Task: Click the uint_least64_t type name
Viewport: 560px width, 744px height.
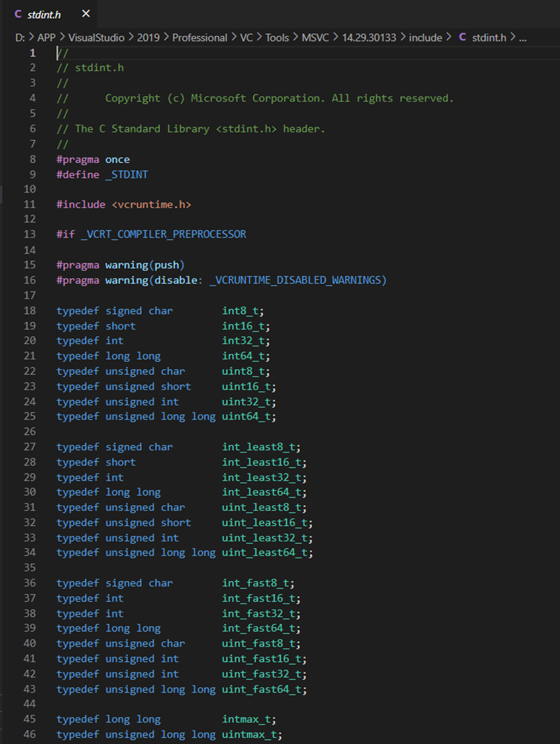Action: tap(265, 552)
